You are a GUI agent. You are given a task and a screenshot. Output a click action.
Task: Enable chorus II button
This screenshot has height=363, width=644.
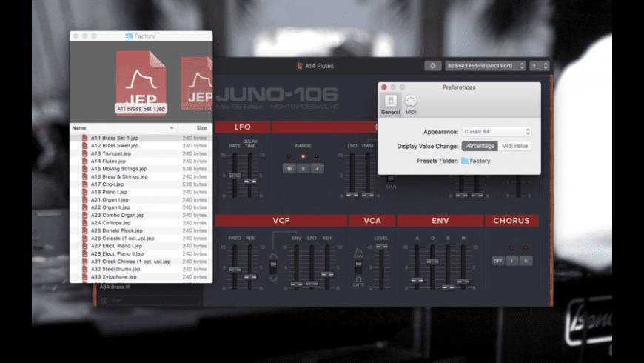point(526,261)
